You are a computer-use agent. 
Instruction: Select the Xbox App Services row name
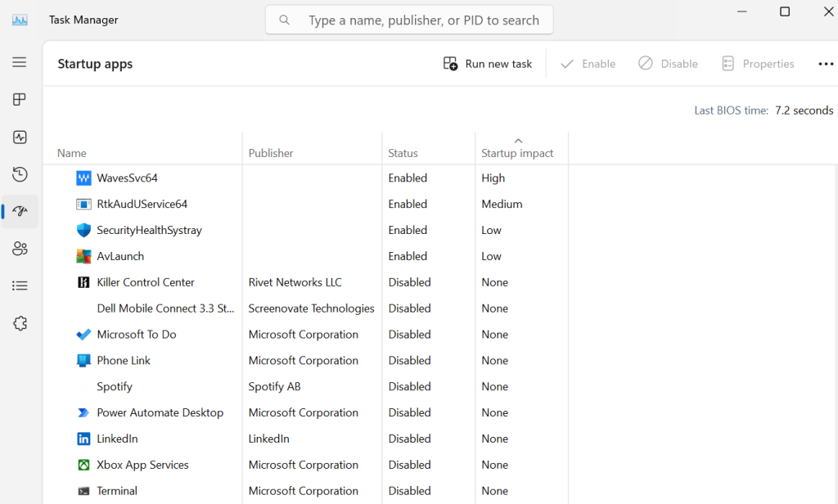coord(142,465)
